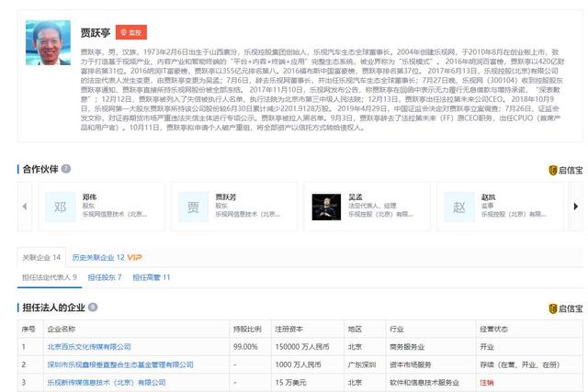The width and height of the screenshot is (588, 392).
Task: Click the 邓 avatar tile
Action: tap(60, 207)
